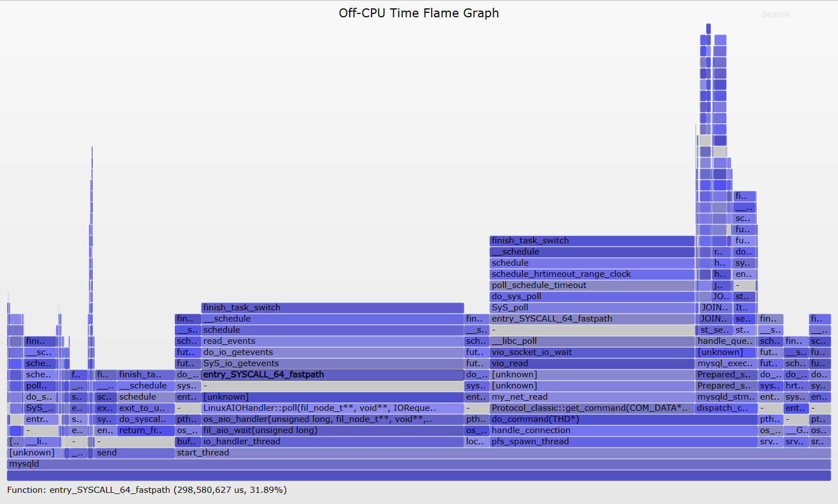Select the vio_socket_io_wait frame
Viewport: 838px width, 504px height.
point(592,352)
